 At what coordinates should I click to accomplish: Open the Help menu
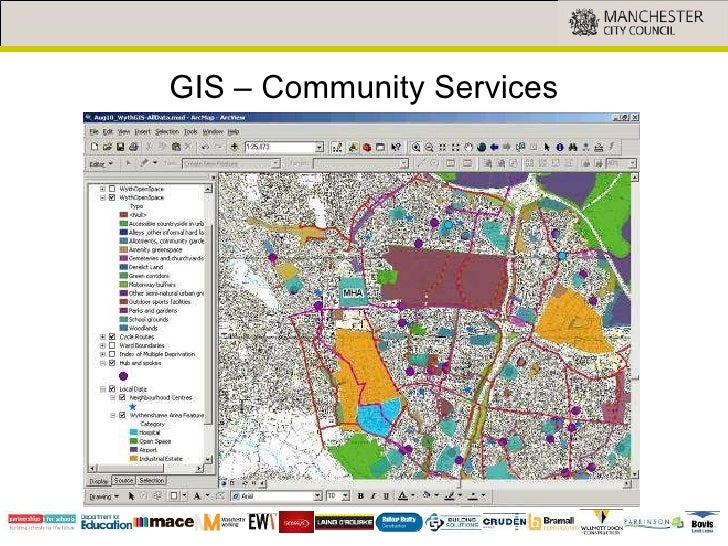point(234,132)
